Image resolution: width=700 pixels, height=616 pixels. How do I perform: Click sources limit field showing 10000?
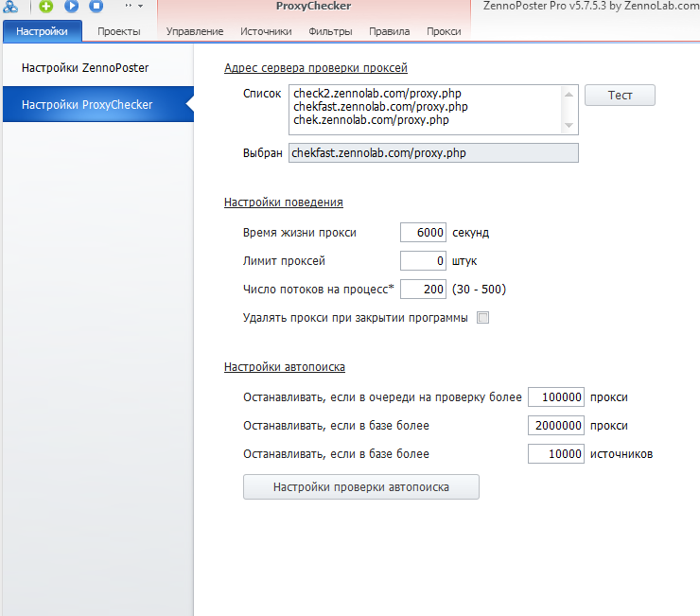click(556, 454)
